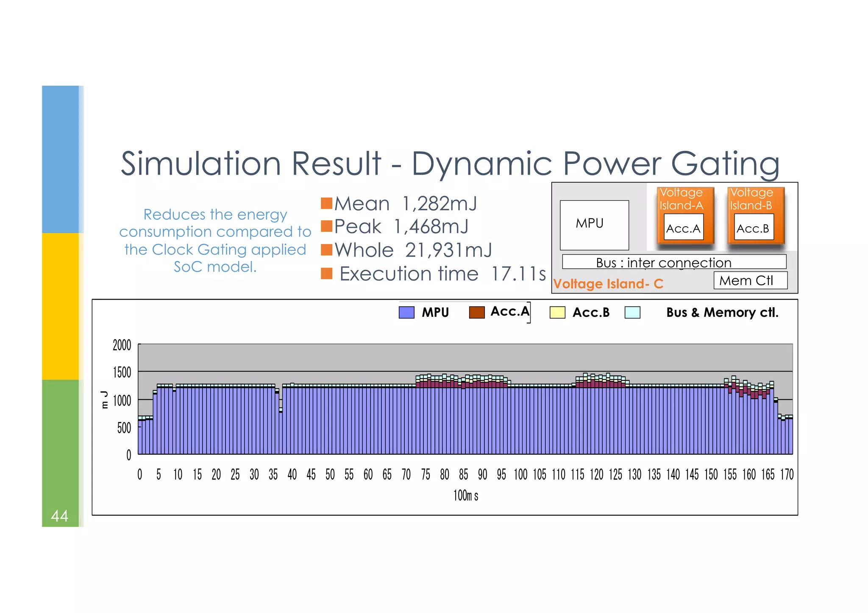Click the Execution time bullet icon
The image size is (868, 613).
click(326, 274)
